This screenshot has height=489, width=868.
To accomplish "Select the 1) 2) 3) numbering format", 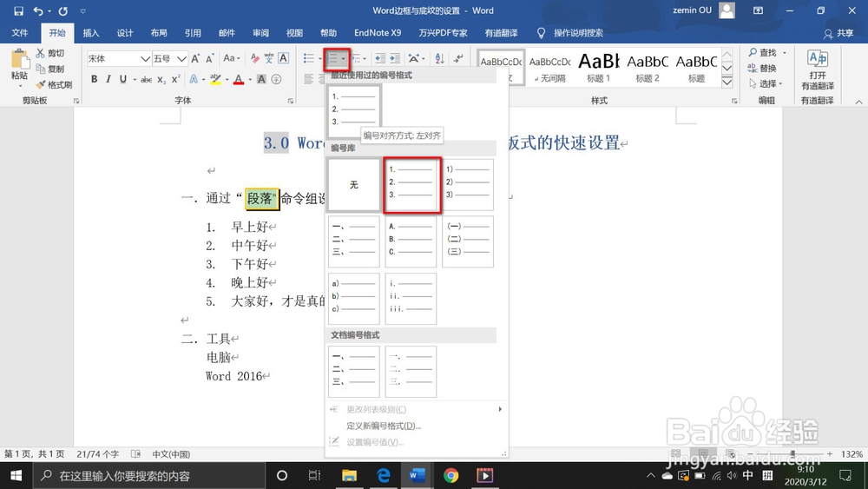I will point(468,185).
